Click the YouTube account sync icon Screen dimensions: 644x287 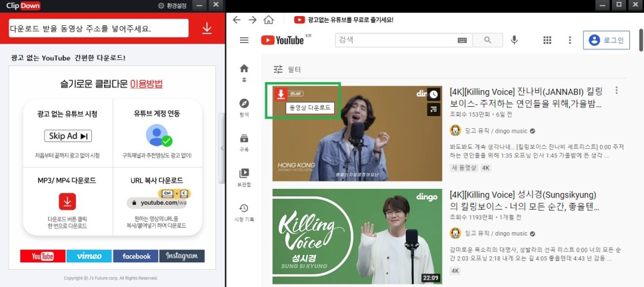pos(159,135)
